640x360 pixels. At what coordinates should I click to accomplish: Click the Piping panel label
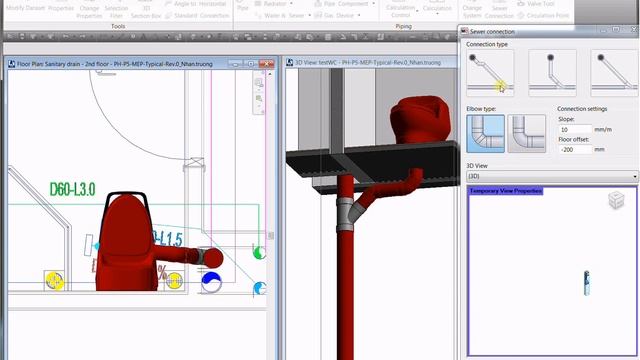pyautogui.click(x=403, y=26)
